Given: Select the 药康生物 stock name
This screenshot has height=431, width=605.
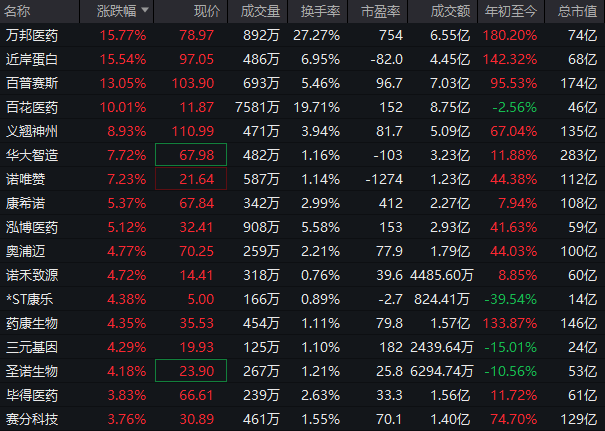Looking at the screenshot, I should pyautogui.click(x=32, y=323).
